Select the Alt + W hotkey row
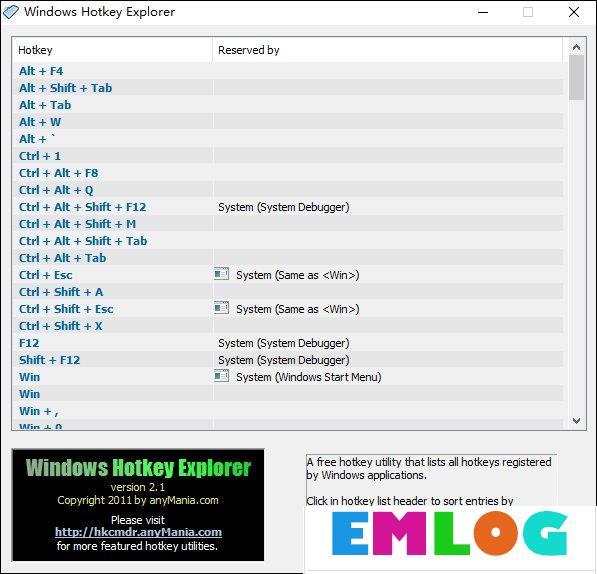Image resolution: width=597 pixels, height=574 pixels. [288, 122]
